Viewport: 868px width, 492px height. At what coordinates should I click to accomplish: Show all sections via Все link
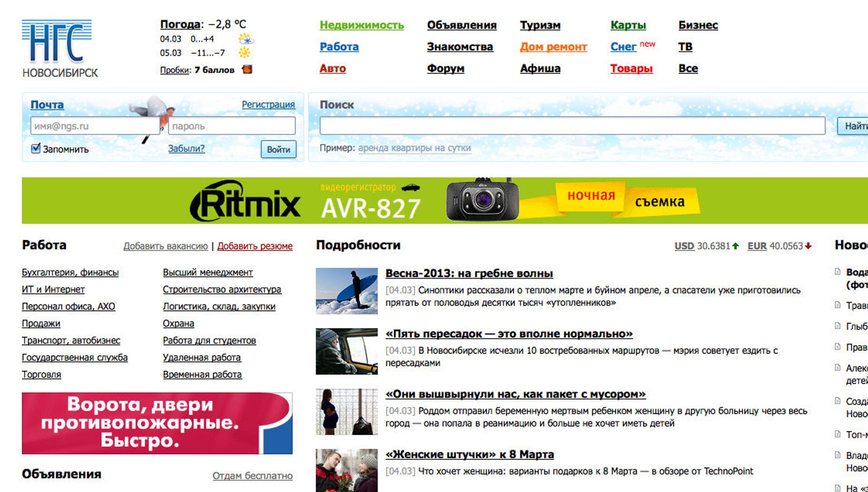click(688, 69)
